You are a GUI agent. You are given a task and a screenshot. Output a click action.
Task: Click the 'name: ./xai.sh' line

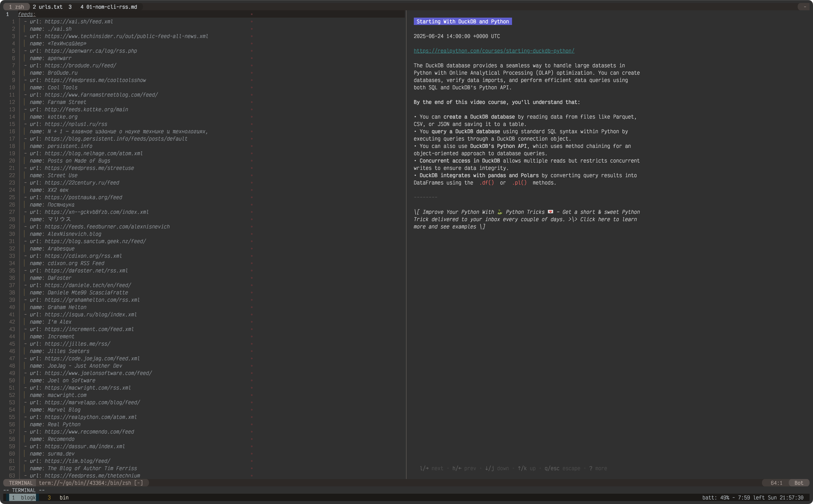coord(51,29)
